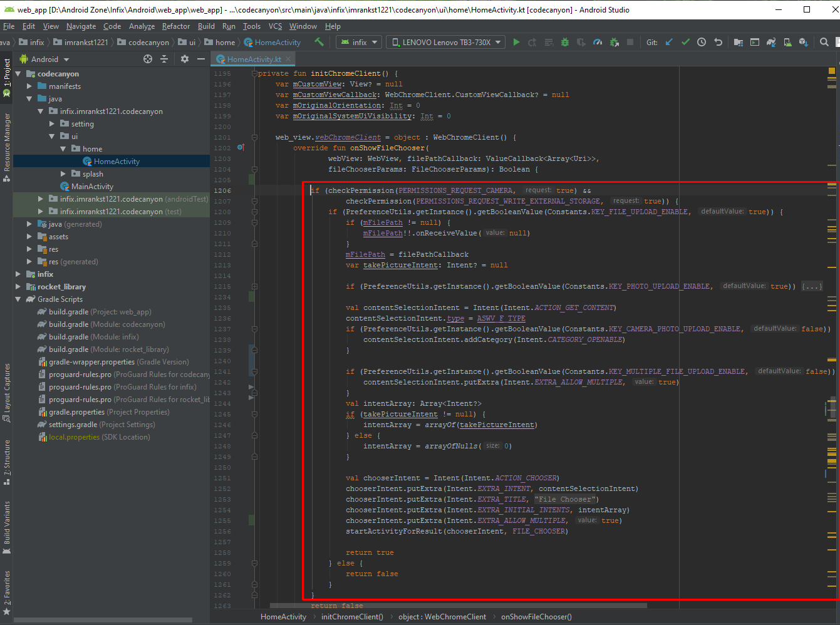Open Git history clock icon

[702, 42]
